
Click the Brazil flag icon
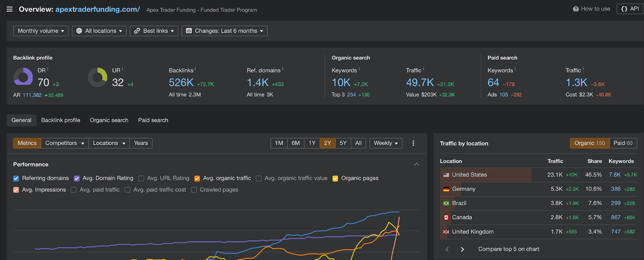coord(446,203)
